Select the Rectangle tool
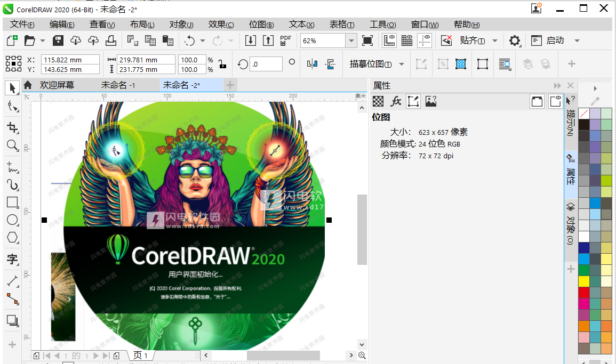This screenshot has width=616, height=364. pyautogui.click(x=12, y=202)
